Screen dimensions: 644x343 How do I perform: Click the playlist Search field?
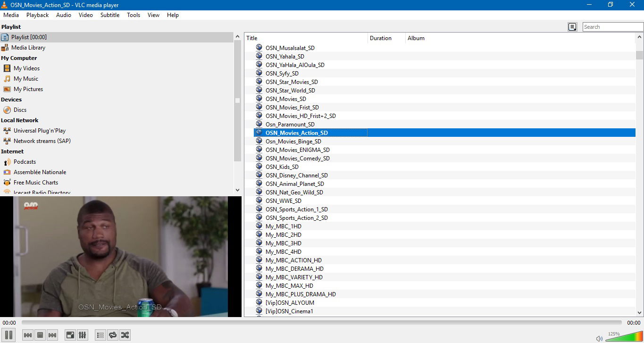(612, 27)
